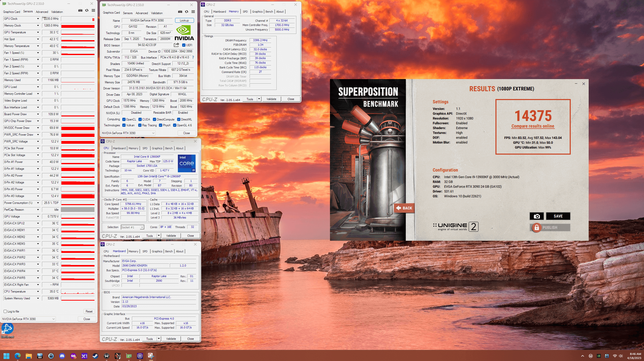Click CPU-Z chip icon on taskbar
This screenshot has height=361, width=644.
click(140, 356)
